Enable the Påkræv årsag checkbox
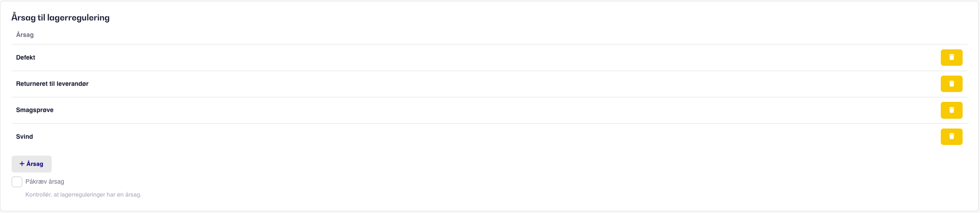The width and height of the screenshot is (980, 213). coord(17,182)
